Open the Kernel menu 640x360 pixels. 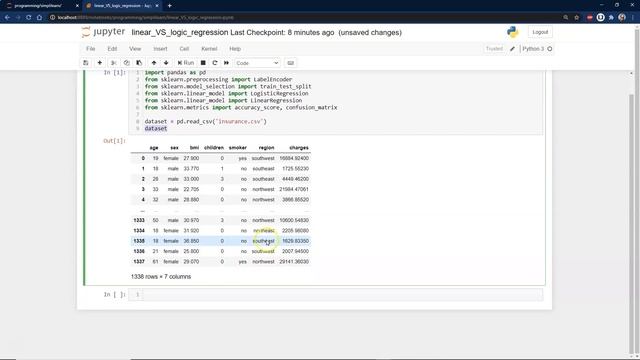click(x=209, y=49)
